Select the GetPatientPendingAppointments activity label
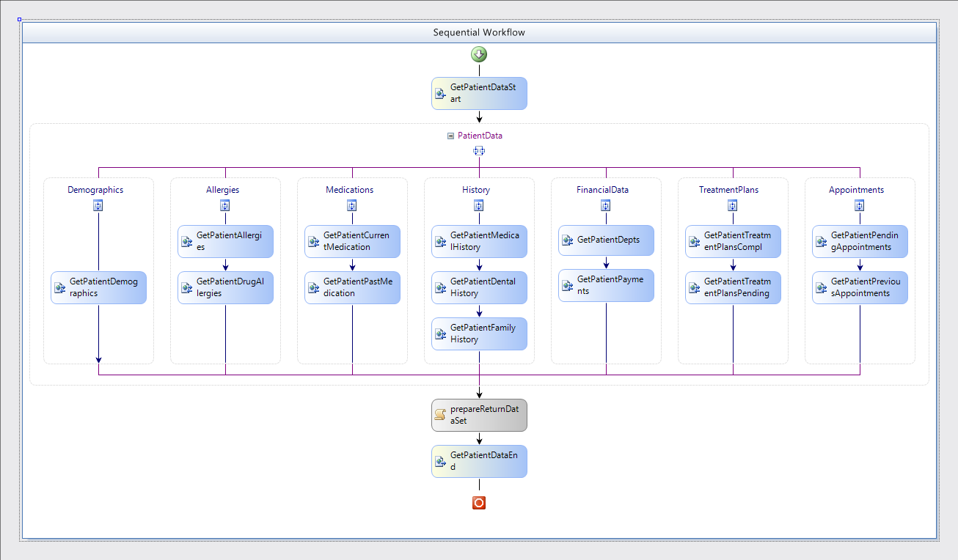 click(865, 241)
